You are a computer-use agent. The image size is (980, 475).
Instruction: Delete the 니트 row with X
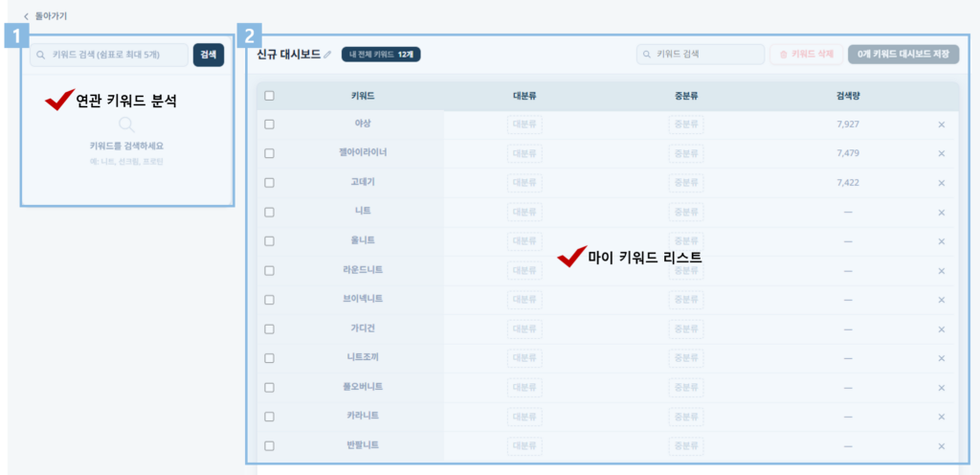tap(942, 213)
